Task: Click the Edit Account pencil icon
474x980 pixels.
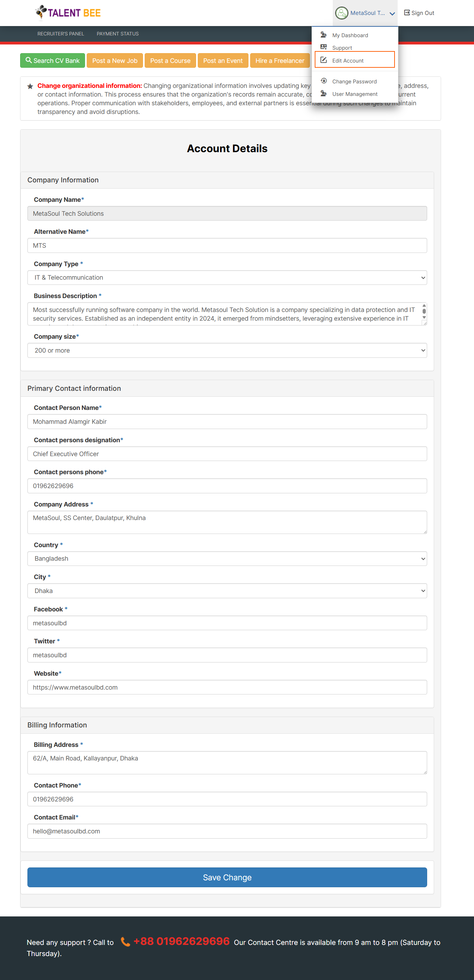Action: click(323, 60)
